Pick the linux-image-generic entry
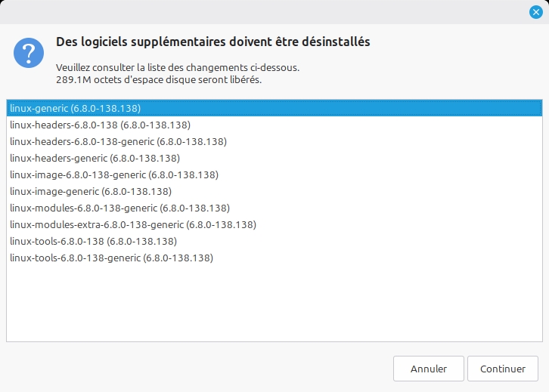 (274, 191)
